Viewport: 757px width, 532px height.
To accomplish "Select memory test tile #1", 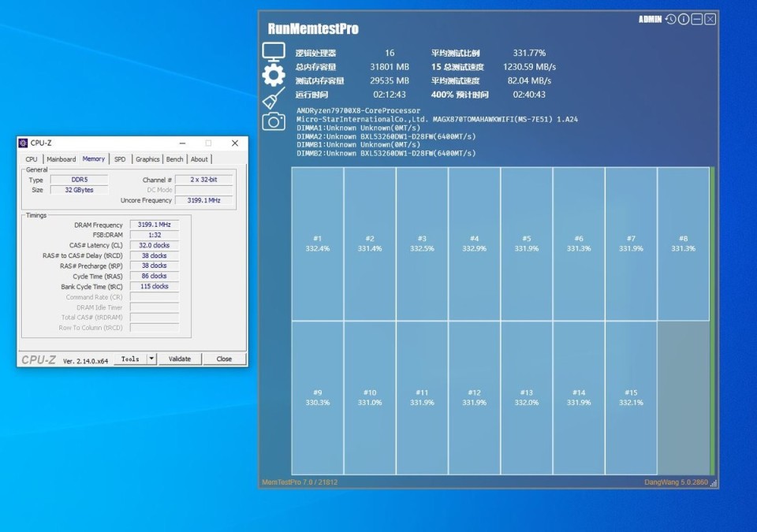I will coord(317,244).
